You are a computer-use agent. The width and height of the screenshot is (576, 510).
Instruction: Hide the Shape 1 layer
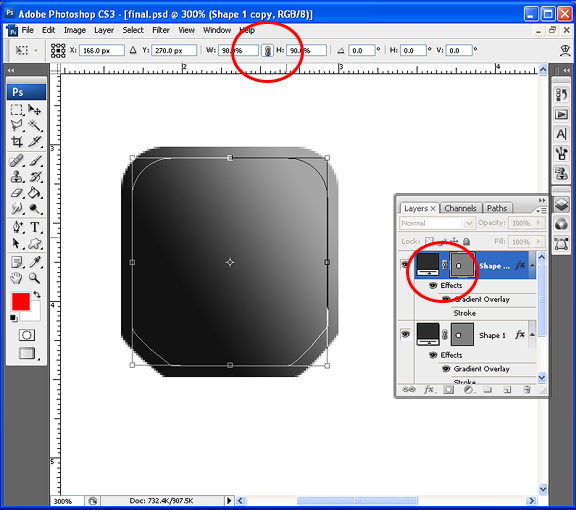[405, 334]
